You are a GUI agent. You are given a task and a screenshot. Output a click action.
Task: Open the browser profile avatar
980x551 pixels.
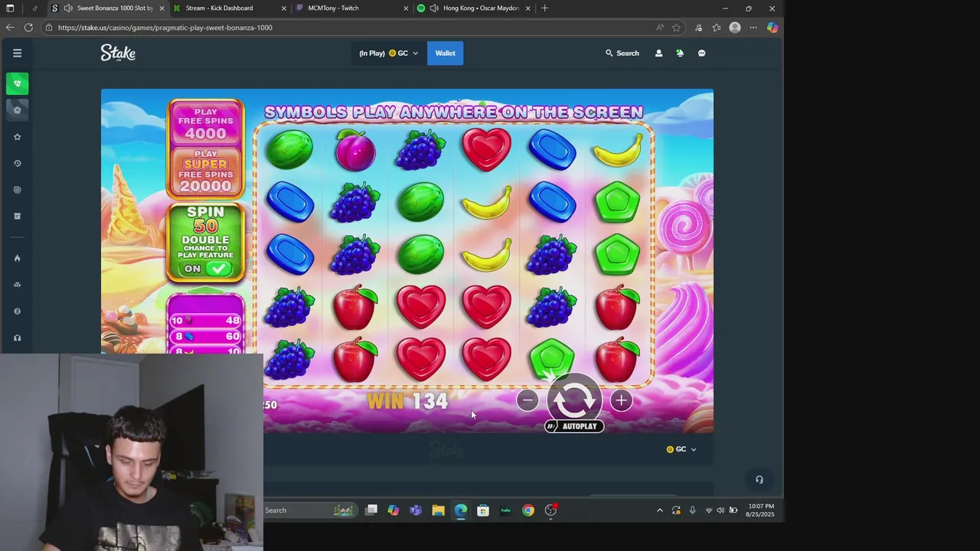735,28
